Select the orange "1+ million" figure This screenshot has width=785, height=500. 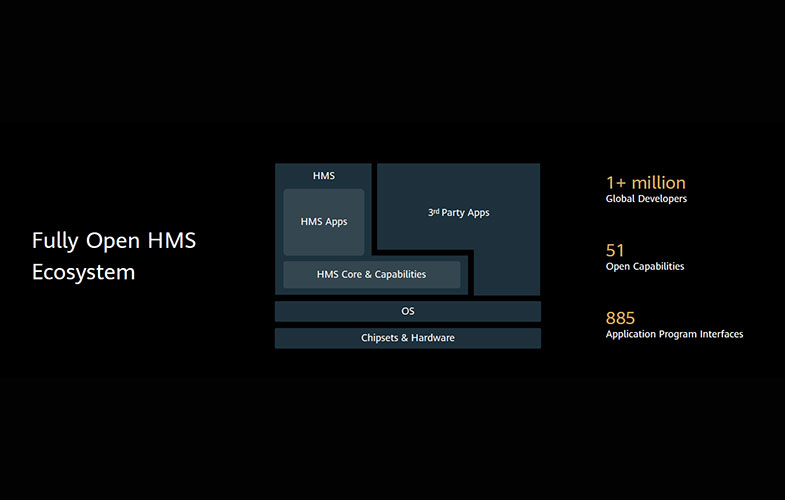(645, 183)
